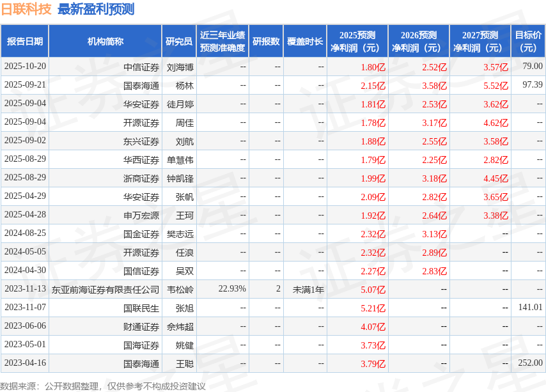Click 东亚前海证券有限责任公司 institution cell
The image size is (546, 392).
click(105, 290)
